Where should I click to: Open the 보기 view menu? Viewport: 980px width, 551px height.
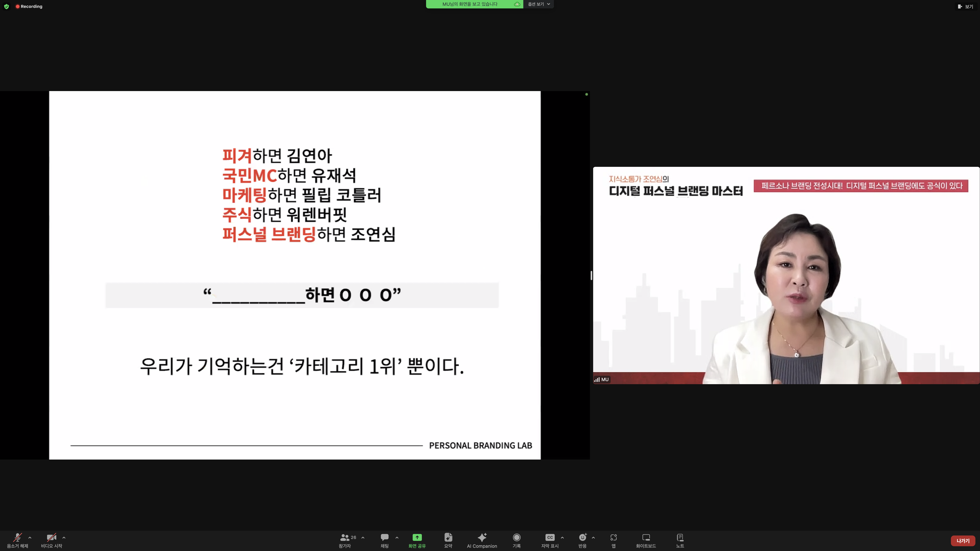(965, 7)
